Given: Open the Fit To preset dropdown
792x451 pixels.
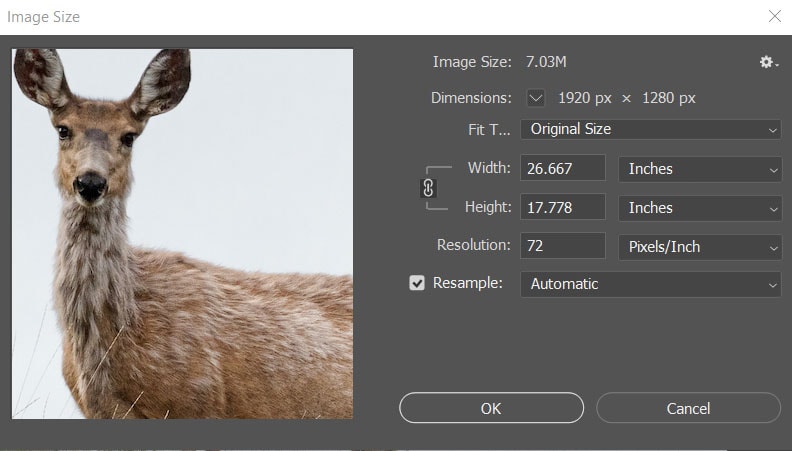Looking at the screenshot, I should pyautogui.click(x=651, y=129).
